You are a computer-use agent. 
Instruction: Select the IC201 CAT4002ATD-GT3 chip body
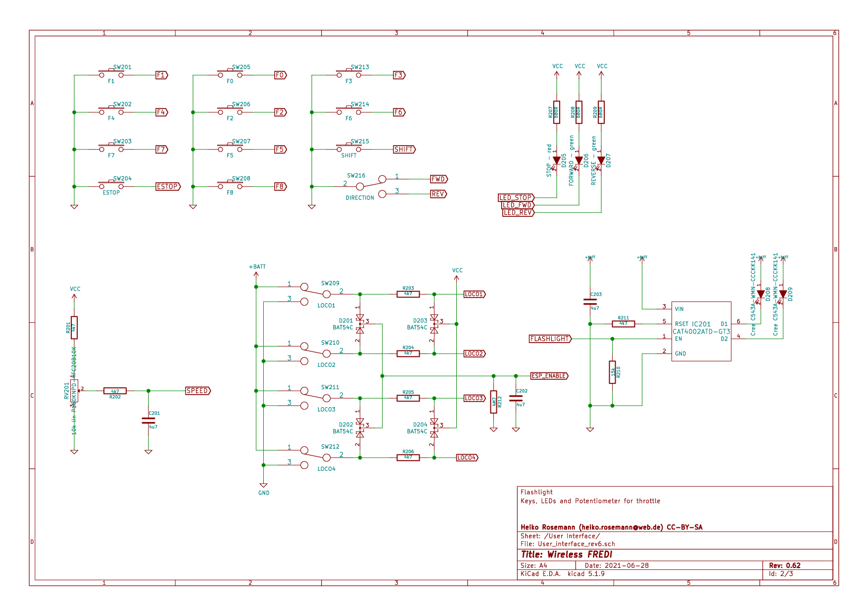(x=701, y=331)
